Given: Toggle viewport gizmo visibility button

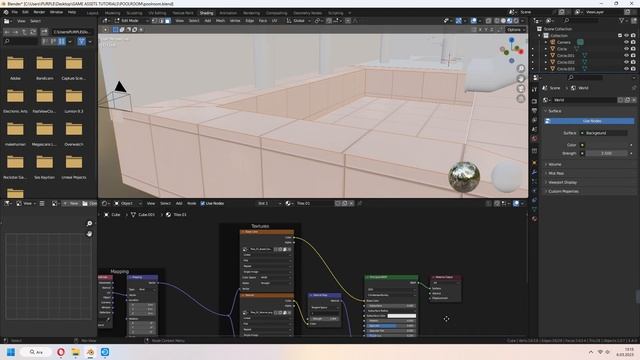Looking at the screenshot, I should click(x=459, y=20).
